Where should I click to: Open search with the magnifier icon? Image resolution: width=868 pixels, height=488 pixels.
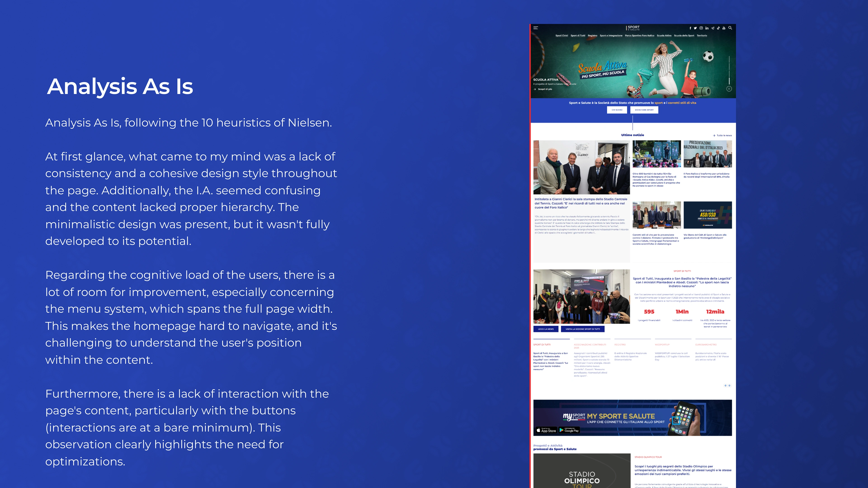tap(730, 28)
